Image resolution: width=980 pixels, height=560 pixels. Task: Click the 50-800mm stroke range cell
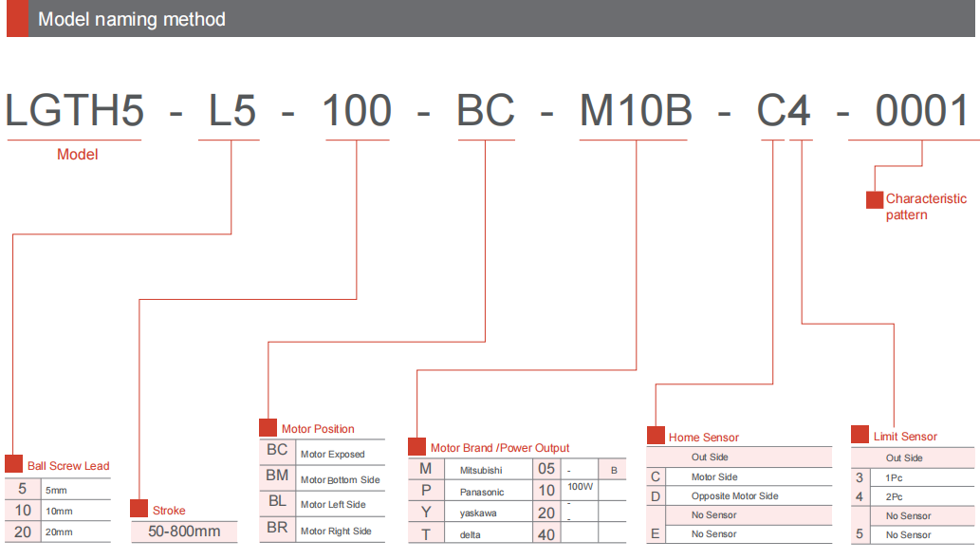(184, 532)
